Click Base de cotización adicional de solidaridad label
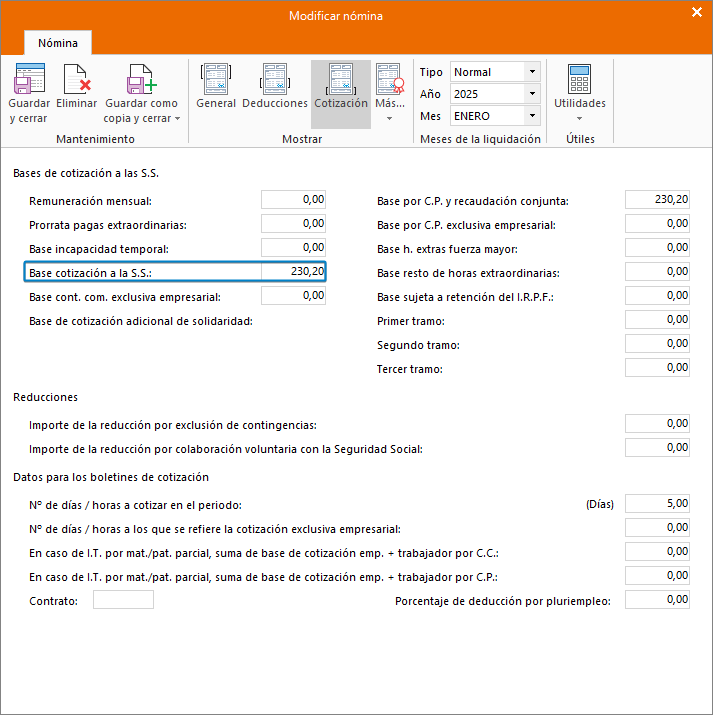Viewport: 713px width, 715px height. pyautogui.click(x=141, y=321)
